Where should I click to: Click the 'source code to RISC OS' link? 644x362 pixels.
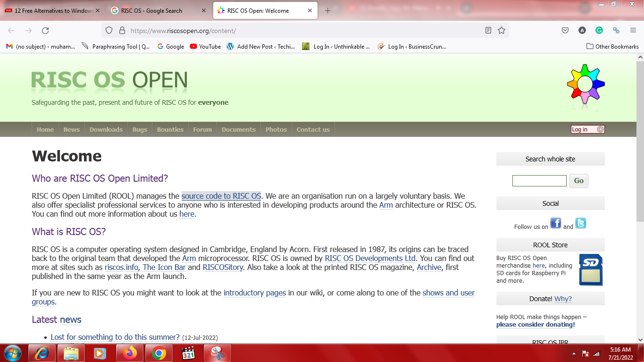221,196
